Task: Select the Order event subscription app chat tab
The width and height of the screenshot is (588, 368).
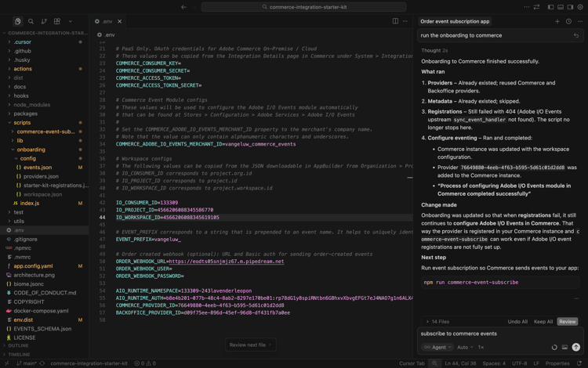Action: coord(455,21)
